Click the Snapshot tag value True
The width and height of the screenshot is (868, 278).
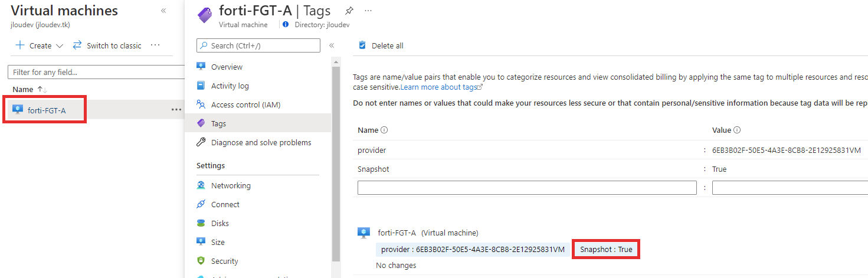(x=719, y=169)
